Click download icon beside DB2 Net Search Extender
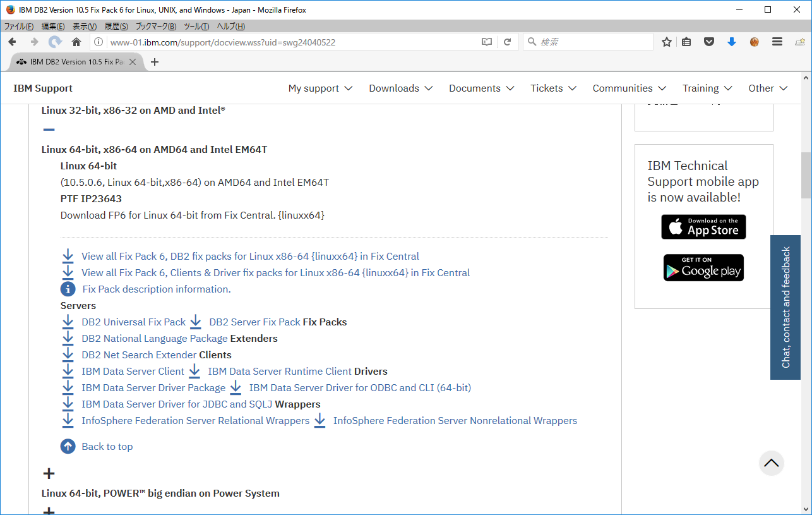812x515 pixels. 68,354
